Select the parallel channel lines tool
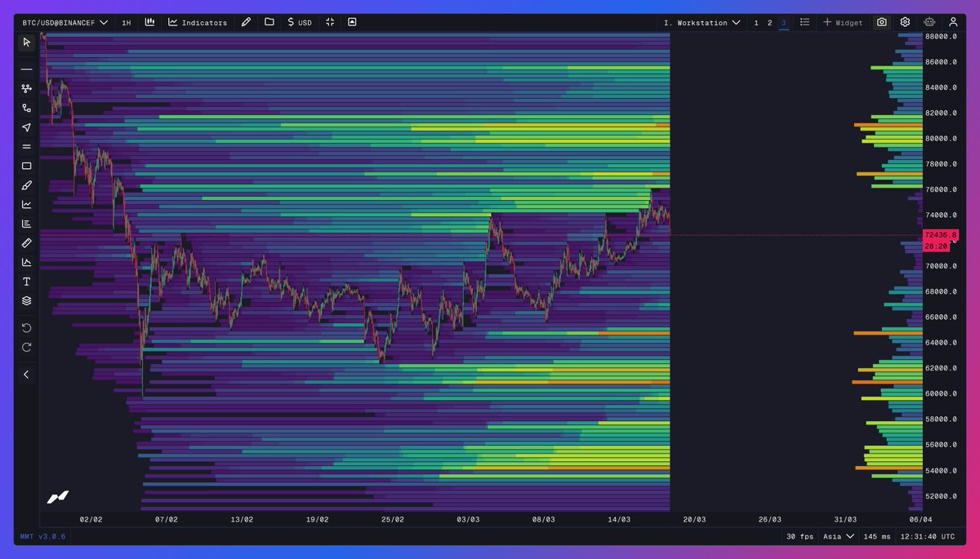980x559 pixels. [26, 147]
